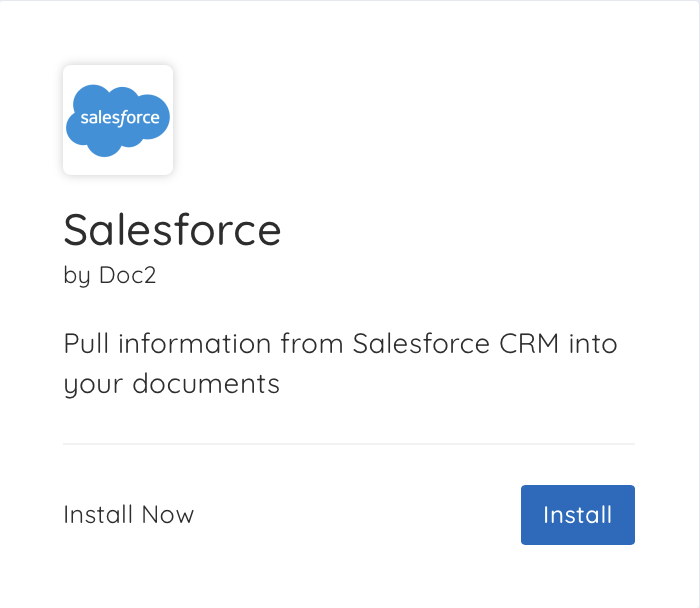Click the horizontal divider above Install Now
This screenshot has width=700, height=608.
tap(349, 444)
